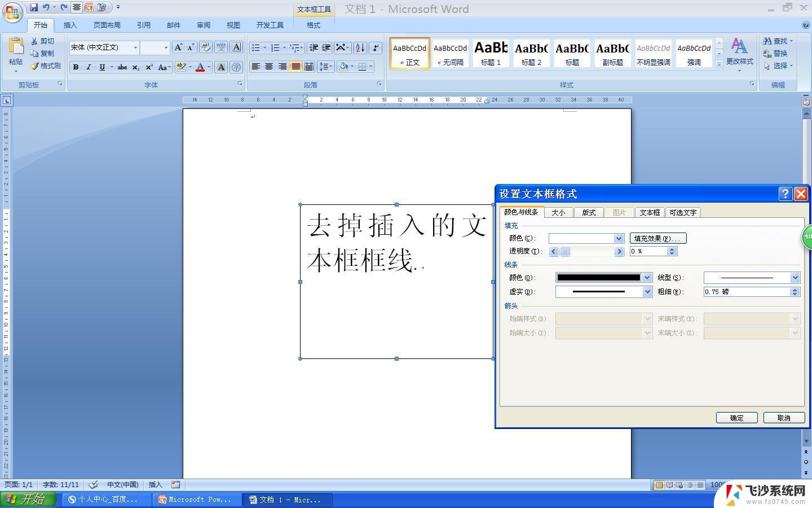Open line spacing dropdown
The height and width of the screenshot is (508, 812).
point(326,67)
